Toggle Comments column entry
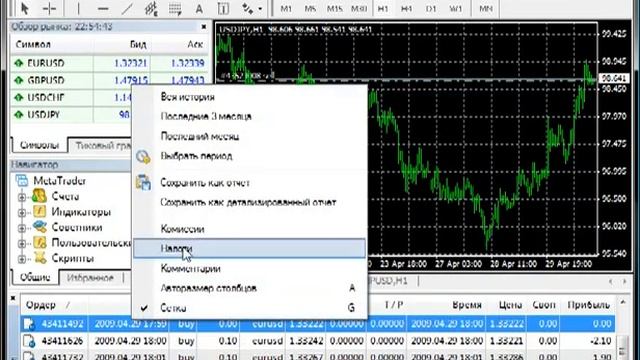The height and width of the screenshot is (360, 640). [x=250, y=269]
